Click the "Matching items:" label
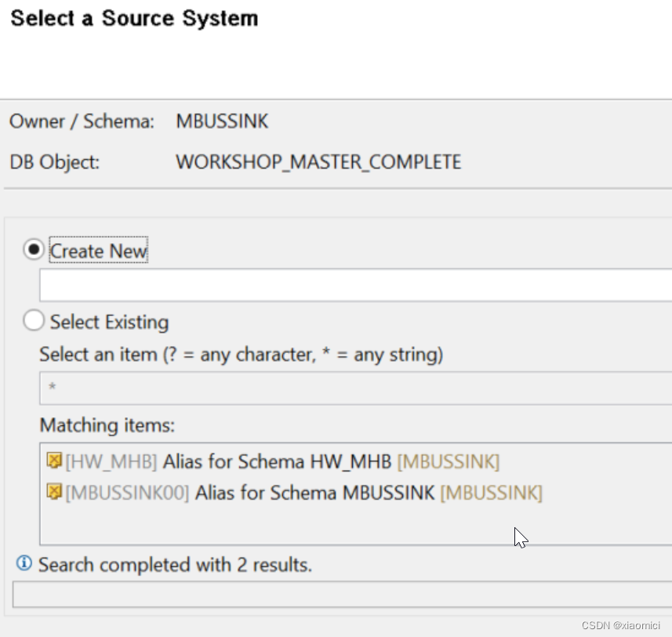Viewport: 672px width, 637px height. [x=107, y=426]
